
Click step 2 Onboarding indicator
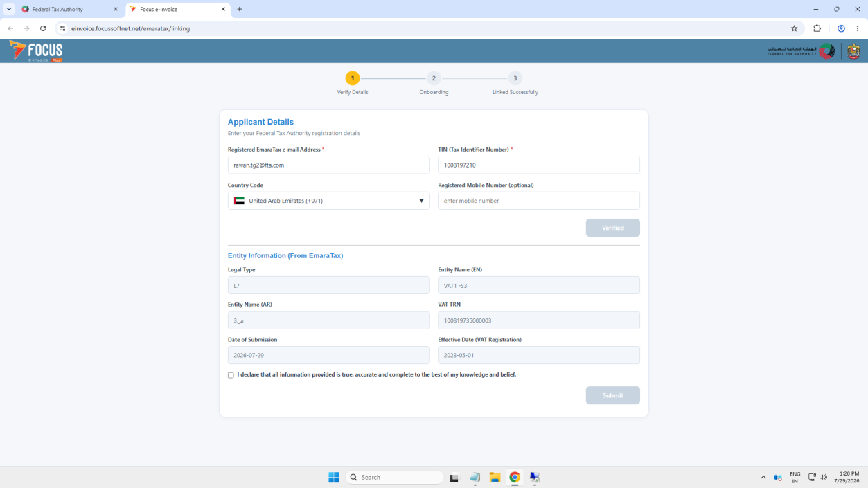[x=434, y=78]
